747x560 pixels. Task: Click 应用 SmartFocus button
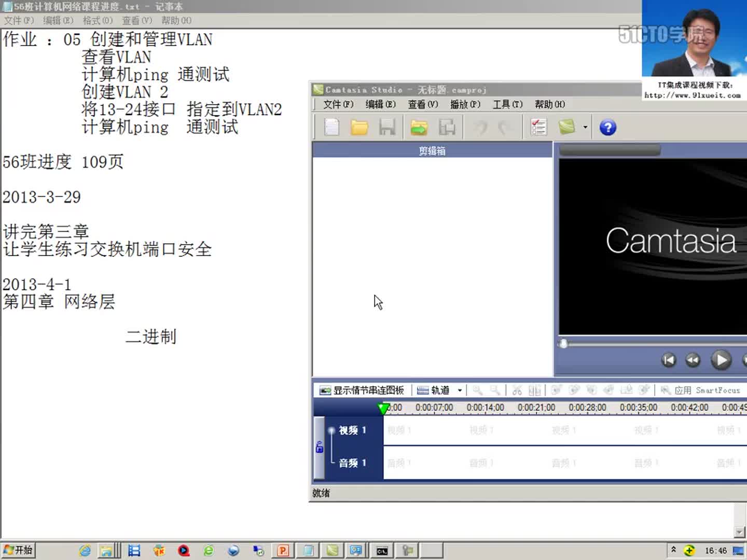[x=700, y=390]
